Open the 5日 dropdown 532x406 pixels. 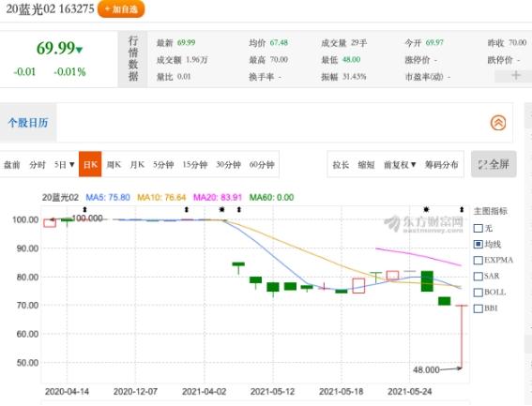click(x=64, y=165)
